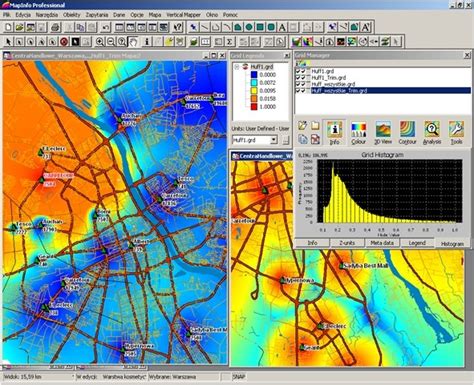
Task: Click the red 1.0000 legend swatch
Action: click(x=254, y=107)
